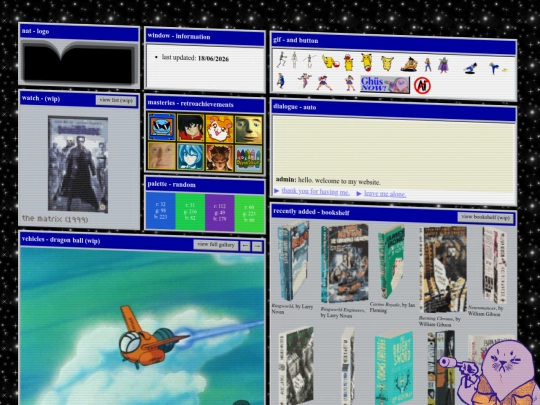Viewport: 540px width, 405px height.
Task: Click the 'gif - and button' title bar
Action: coord(393,43)
